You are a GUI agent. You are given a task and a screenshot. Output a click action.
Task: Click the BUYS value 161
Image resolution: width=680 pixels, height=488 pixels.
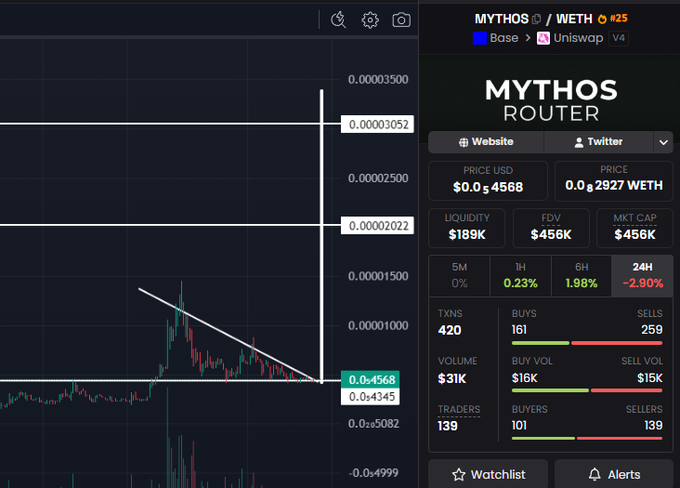(519, 330)
